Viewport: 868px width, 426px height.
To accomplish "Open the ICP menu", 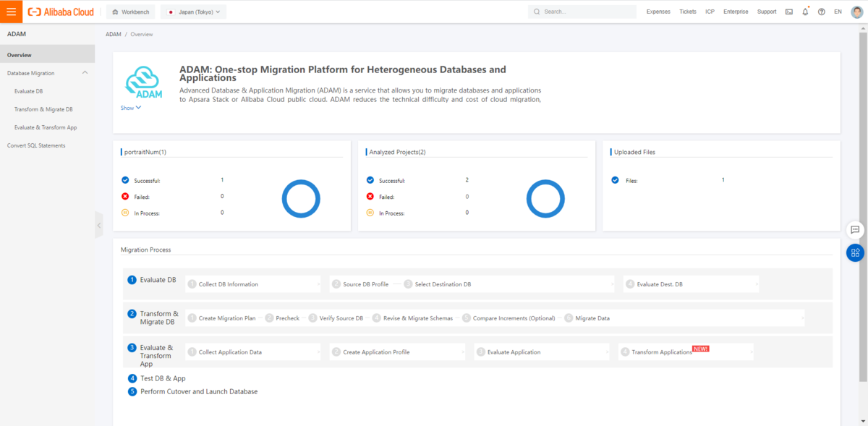I will click(710, 12).
